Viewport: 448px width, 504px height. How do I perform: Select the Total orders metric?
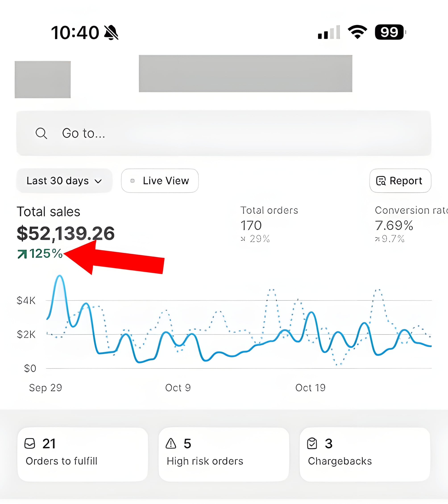(x=269, y=224)
